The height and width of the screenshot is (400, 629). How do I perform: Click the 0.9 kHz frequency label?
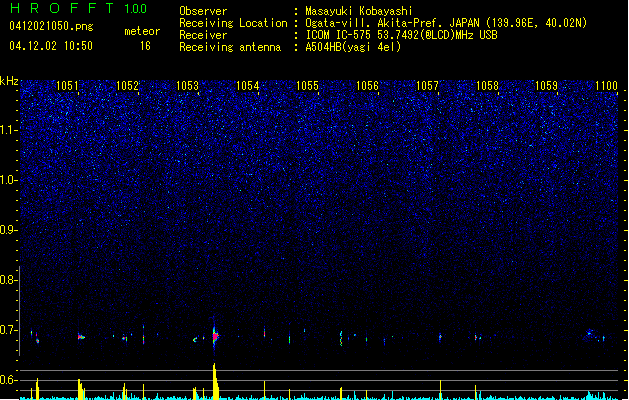(x=8, y=230)
